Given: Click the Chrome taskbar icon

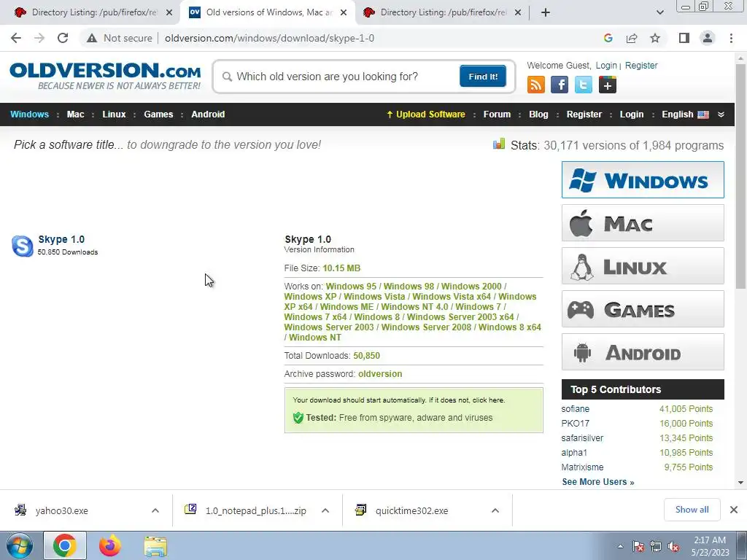Looking at the screenshot, I should pos(65,545).
